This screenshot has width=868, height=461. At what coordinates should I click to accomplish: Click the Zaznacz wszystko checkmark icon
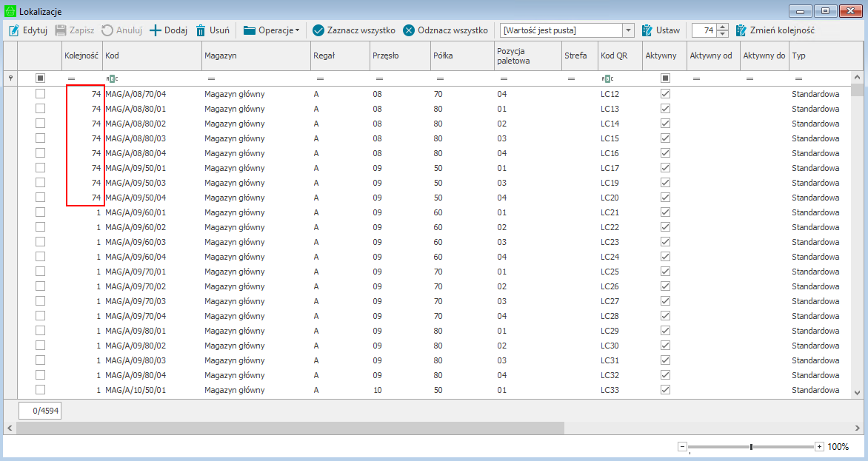[x=318, y=30]
